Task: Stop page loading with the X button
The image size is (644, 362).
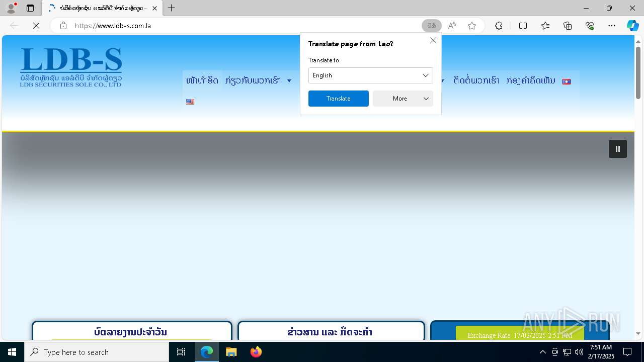Action: point(36,26)
